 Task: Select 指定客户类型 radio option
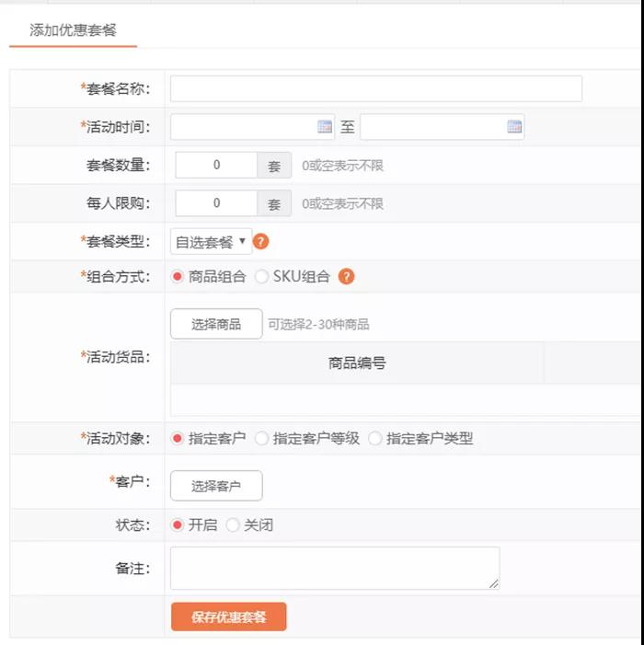coord(375,439)
